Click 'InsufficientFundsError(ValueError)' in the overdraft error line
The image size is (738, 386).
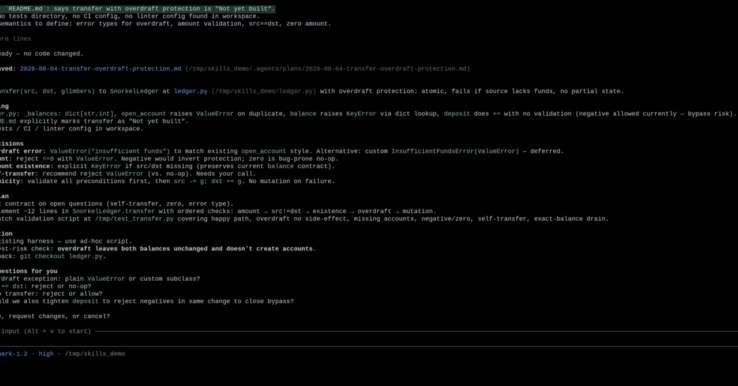[455, 152]
